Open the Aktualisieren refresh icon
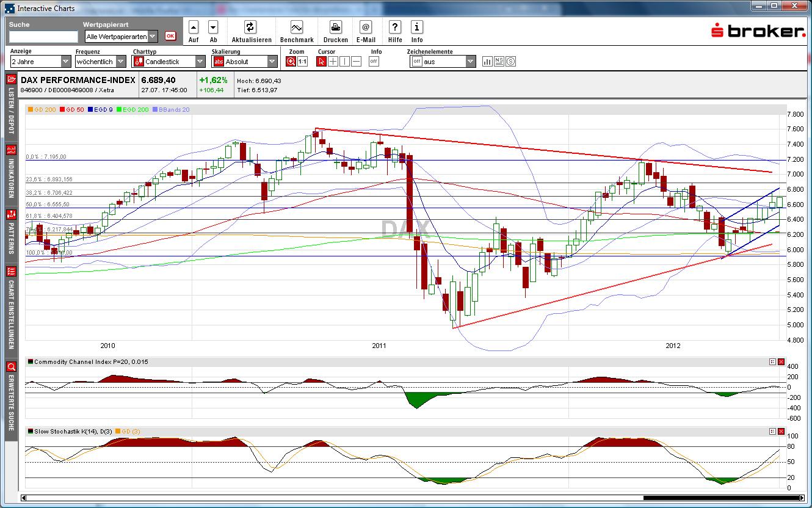The image size is (812, 508). click(x=251, y=27)
